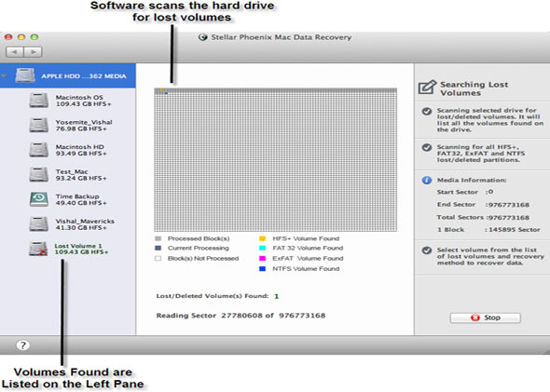The height and width of the screenshot is (392, 550).
Task: Click the FAT 32 Volume Found cyan swatch
Action: (x=262, y=248)
